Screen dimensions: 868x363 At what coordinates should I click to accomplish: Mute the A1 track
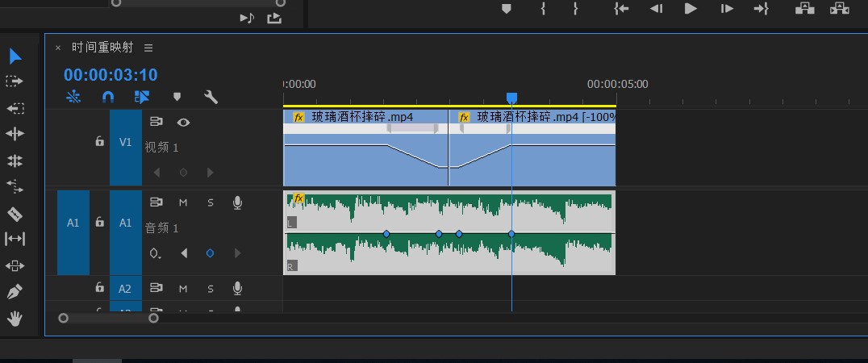(183, 202)
